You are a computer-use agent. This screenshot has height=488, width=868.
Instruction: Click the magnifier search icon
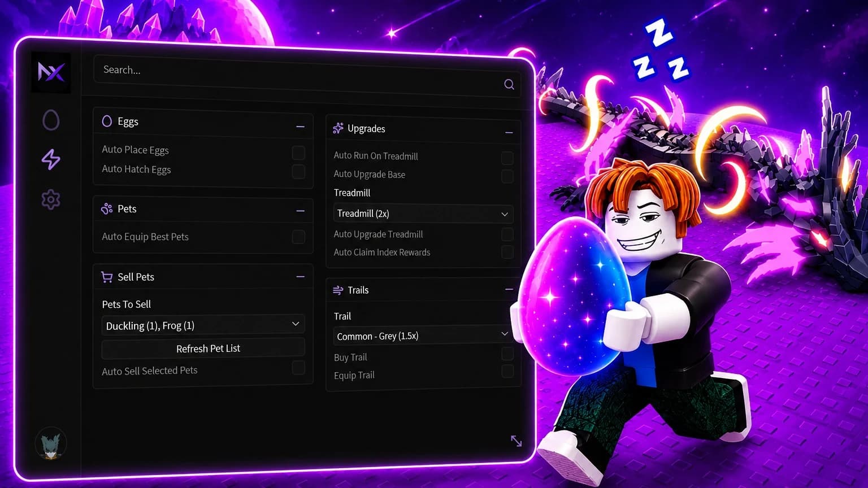[509, 84]
